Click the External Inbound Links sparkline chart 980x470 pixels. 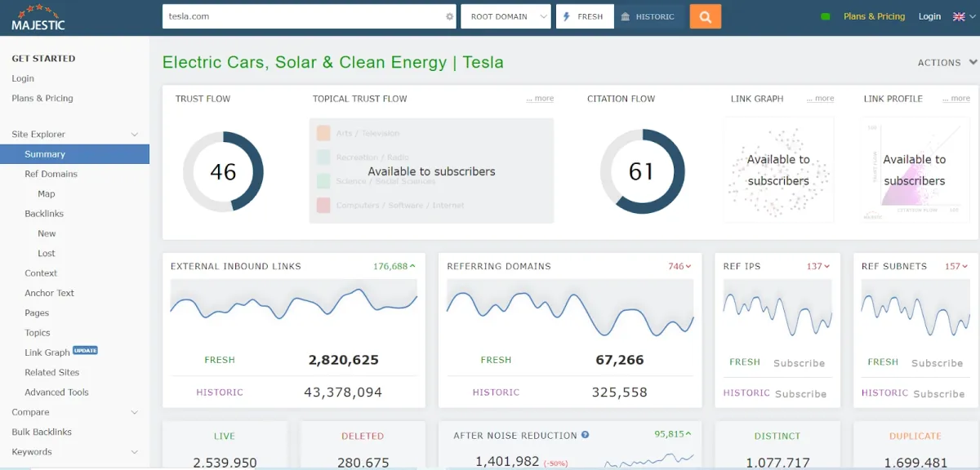(294, 308)
